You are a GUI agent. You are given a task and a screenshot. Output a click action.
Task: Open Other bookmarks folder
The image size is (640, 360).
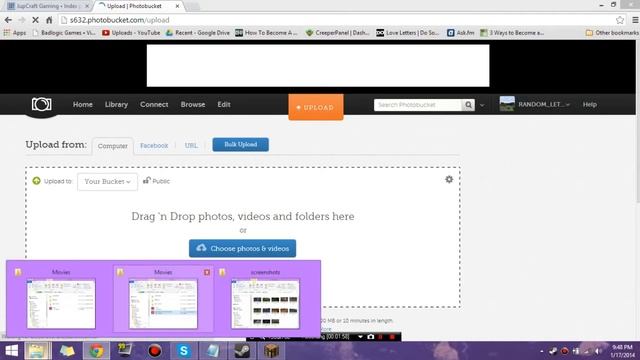point(612,33)
